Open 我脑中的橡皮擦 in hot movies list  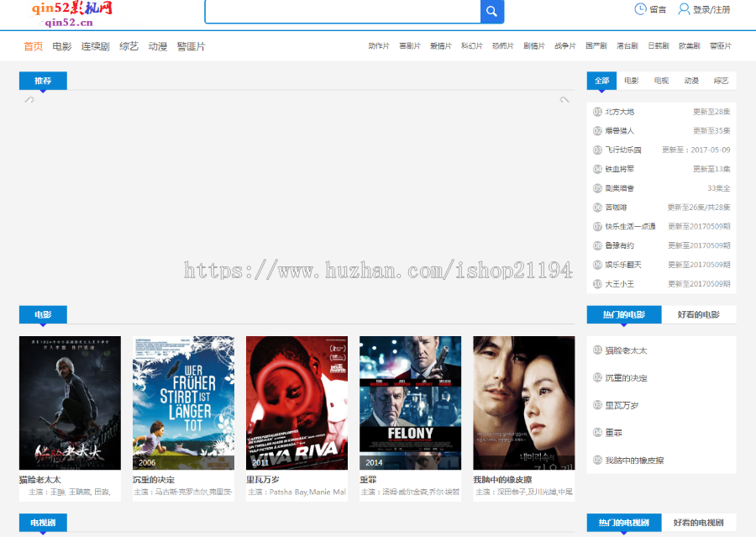click(x=634, y=461)
